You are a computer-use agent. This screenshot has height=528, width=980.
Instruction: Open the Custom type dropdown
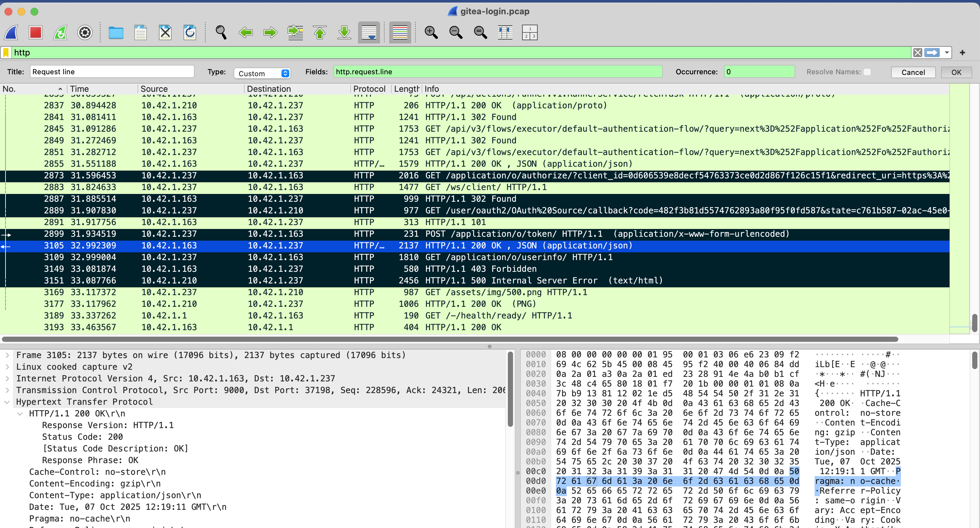tap(262, 73)
